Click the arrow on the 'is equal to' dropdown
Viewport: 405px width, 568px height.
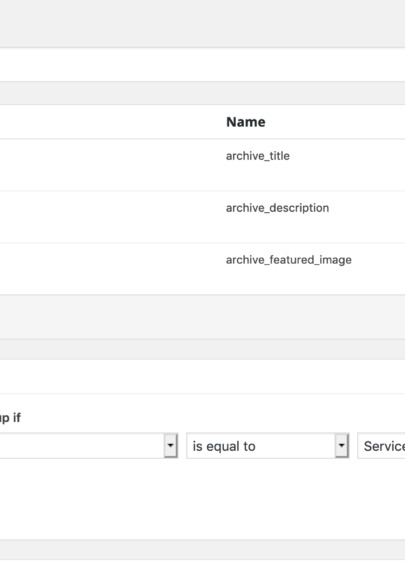pos(341,446)
